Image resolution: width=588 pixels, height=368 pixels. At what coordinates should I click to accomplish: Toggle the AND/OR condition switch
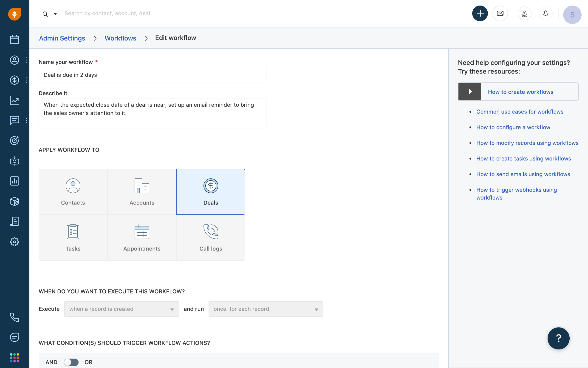point(71,362)
